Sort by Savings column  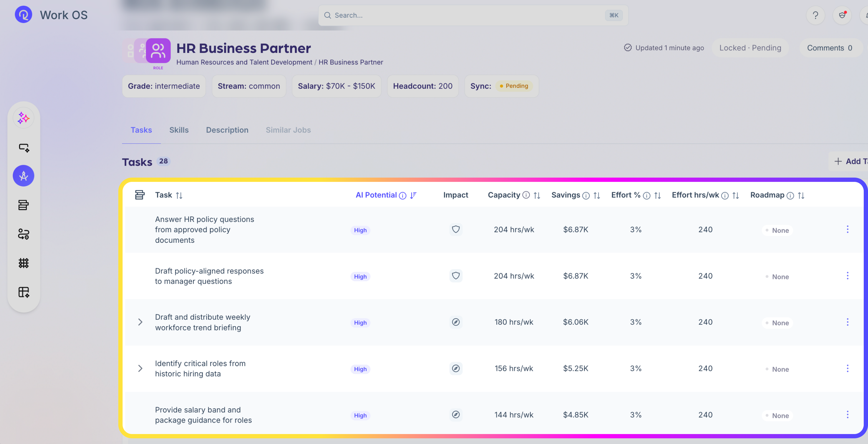point(596,195)
